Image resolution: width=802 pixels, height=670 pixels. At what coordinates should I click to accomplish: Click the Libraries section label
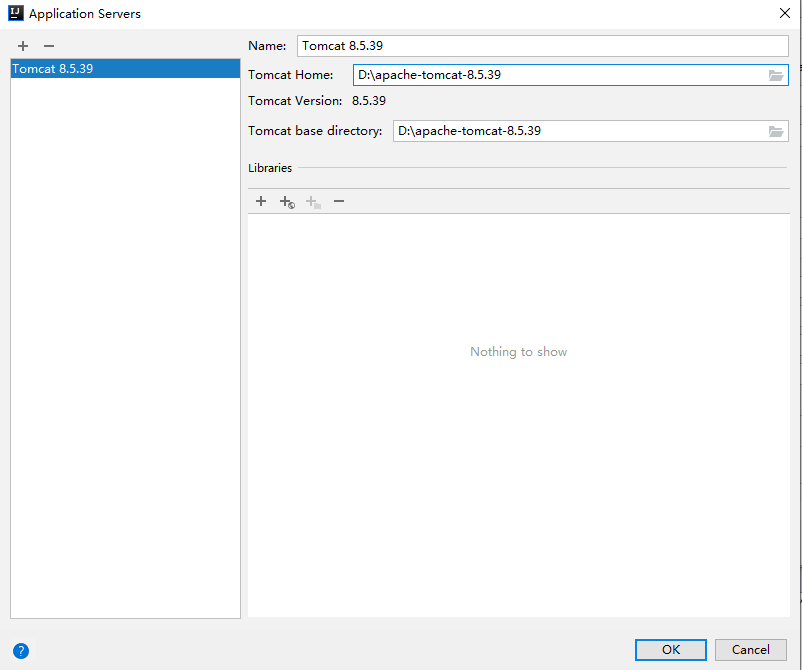270,168
